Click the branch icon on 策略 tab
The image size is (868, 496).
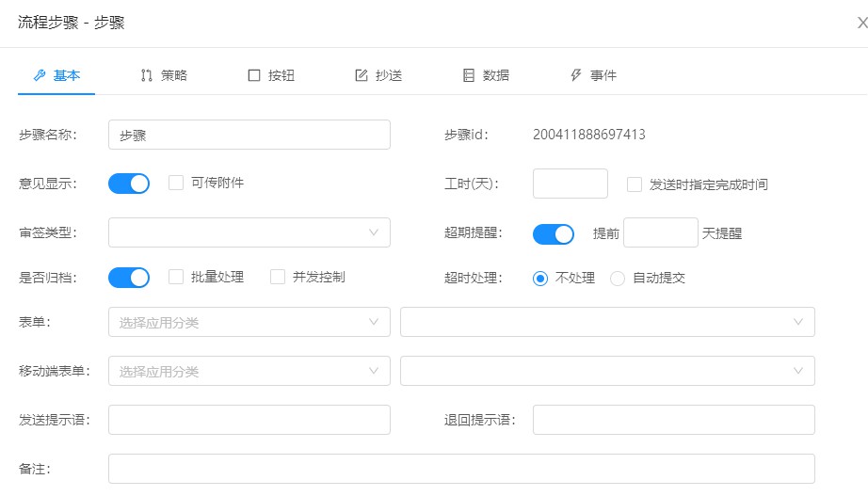146,75
